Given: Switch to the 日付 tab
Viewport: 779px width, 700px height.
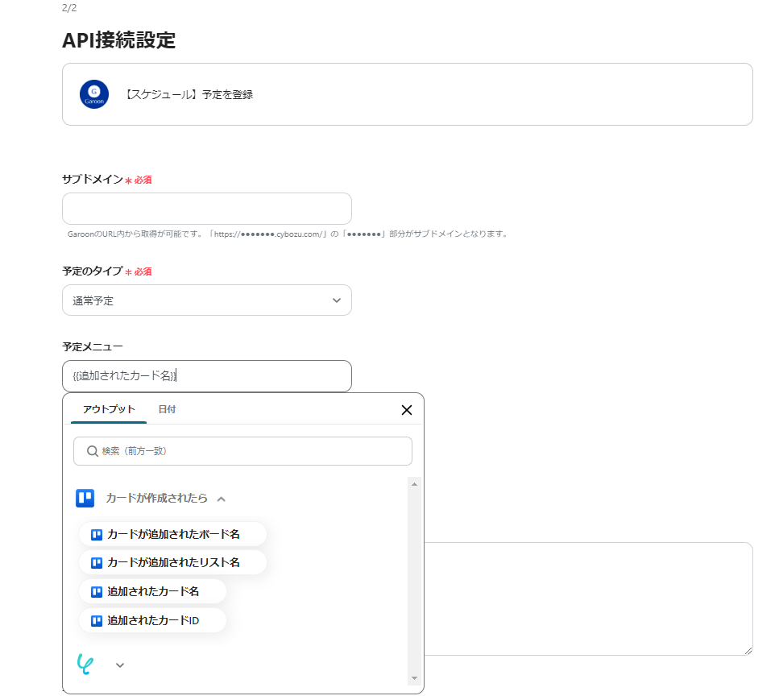Looking at the screenshot, I should pyautogui.click(x=167, y=409).
